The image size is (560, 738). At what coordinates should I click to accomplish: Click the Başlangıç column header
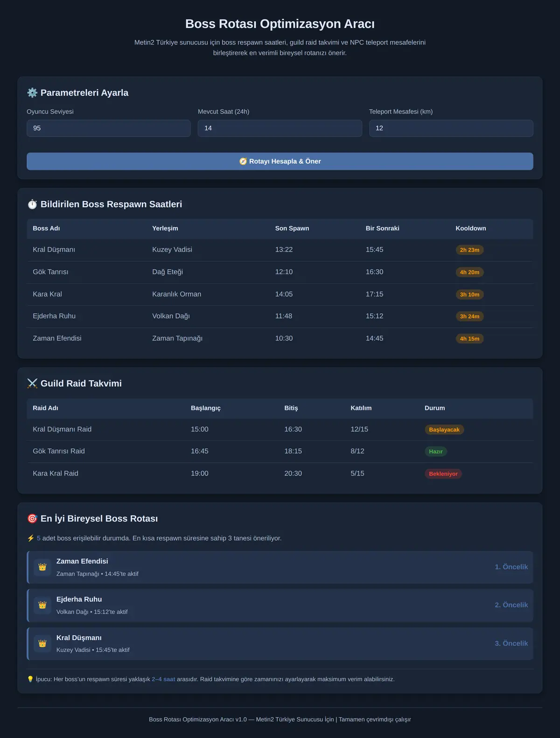pos(206,408)
